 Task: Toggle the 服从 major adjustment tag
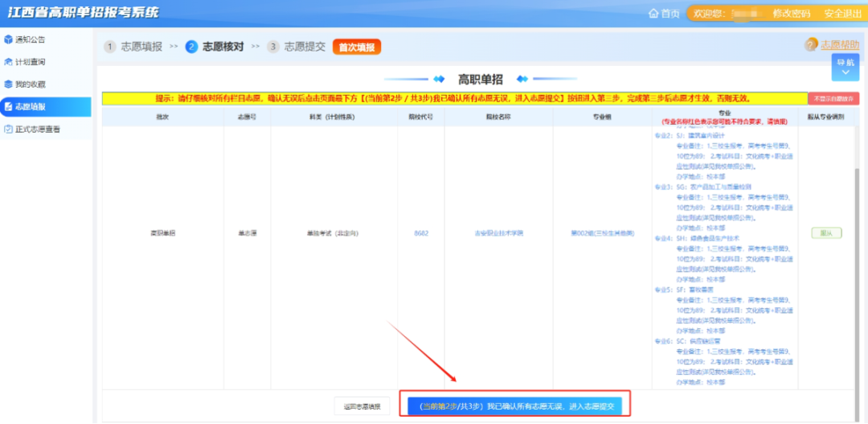(x=825, y=233)
